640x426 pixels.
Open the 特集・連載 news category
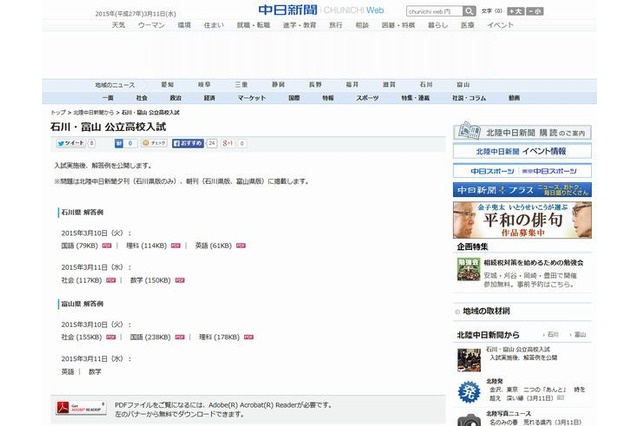[415, 98]
